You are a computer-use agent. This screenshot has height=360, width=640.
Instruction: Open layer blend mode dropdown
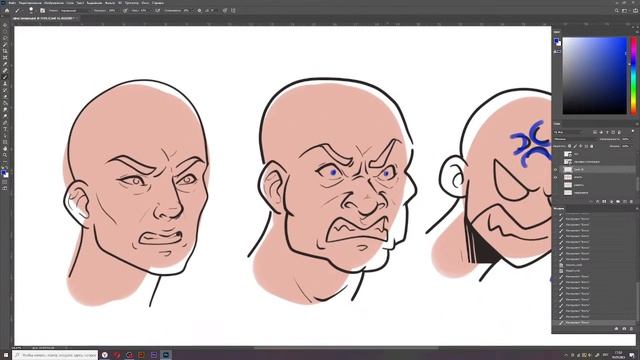[575, 139]
